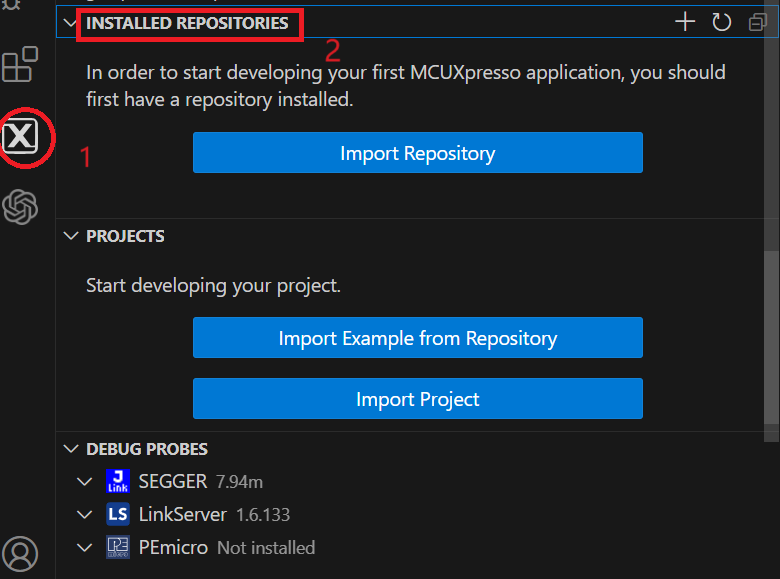
Task: Refresh the installed repositories list
Action: click(x=721, y=22)
